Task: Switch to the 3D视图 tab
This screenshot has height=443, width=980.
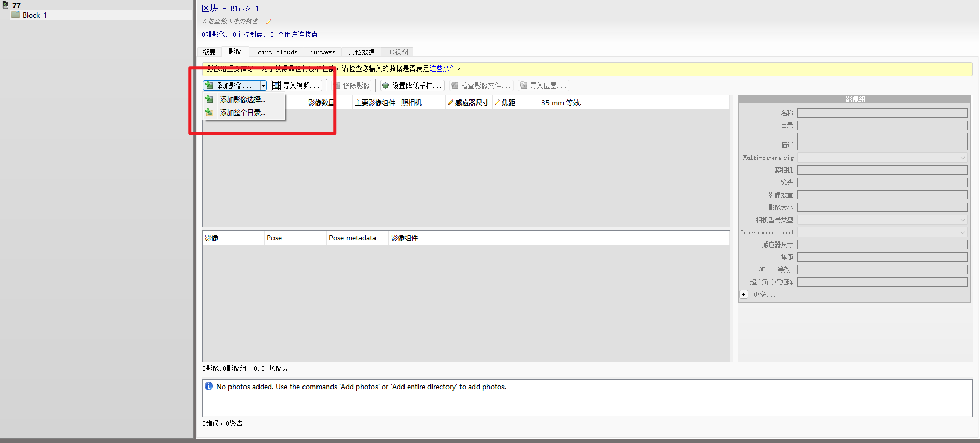Action: point(398,52)
